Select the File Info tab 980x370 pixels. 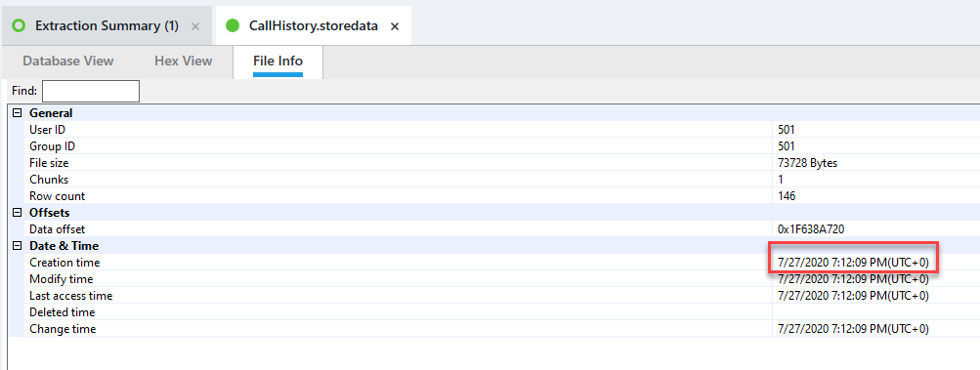pos(278,62)
